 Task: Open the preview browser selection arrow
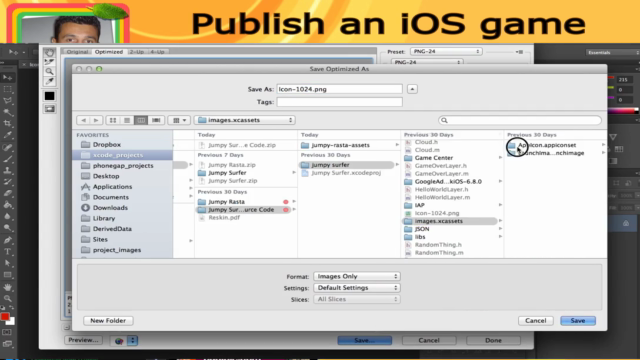[132, 341]
